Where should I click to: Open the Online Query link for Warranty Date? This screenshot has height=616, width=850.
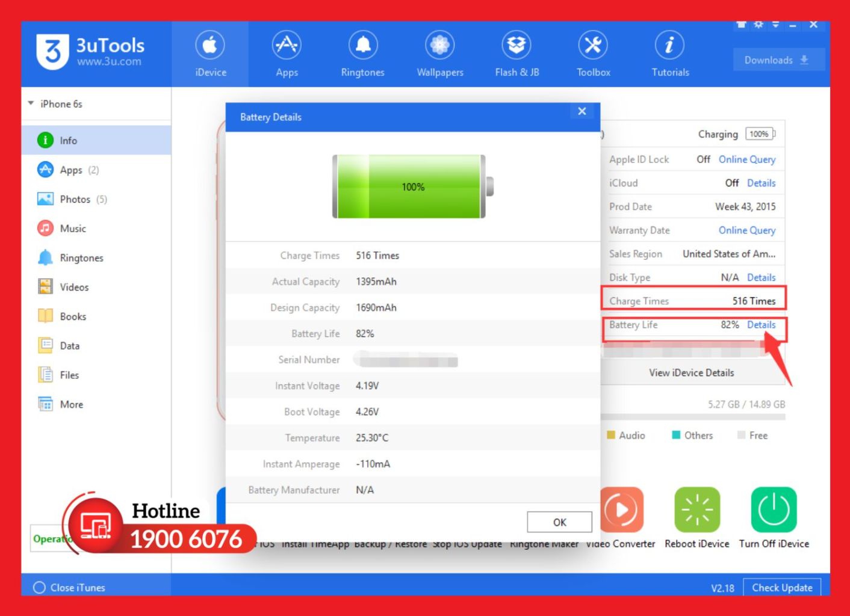746,230
